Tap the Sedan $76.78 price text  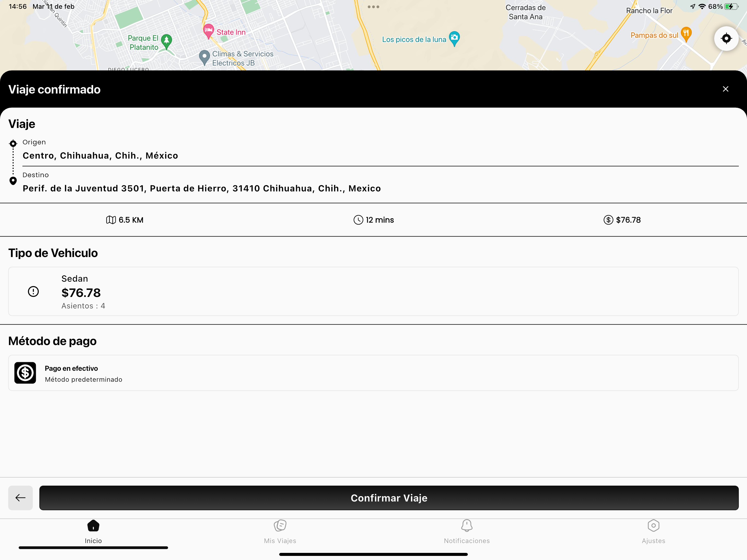tap(81, 293)
